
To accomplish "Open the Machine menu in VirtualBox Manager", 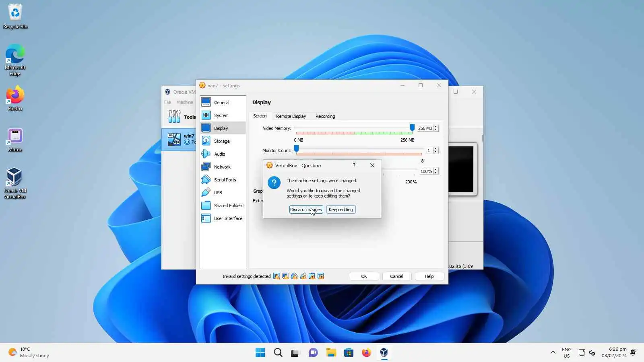I will point(185,102).
